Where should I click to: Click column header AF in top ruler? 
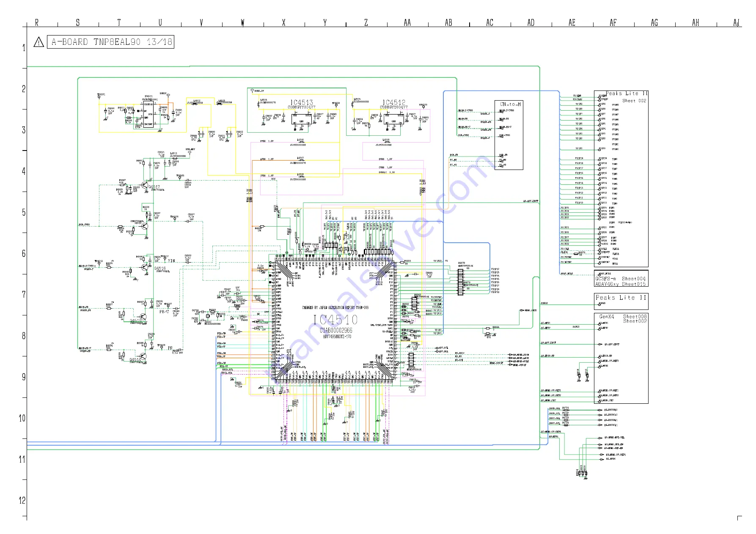pos(613,22)
